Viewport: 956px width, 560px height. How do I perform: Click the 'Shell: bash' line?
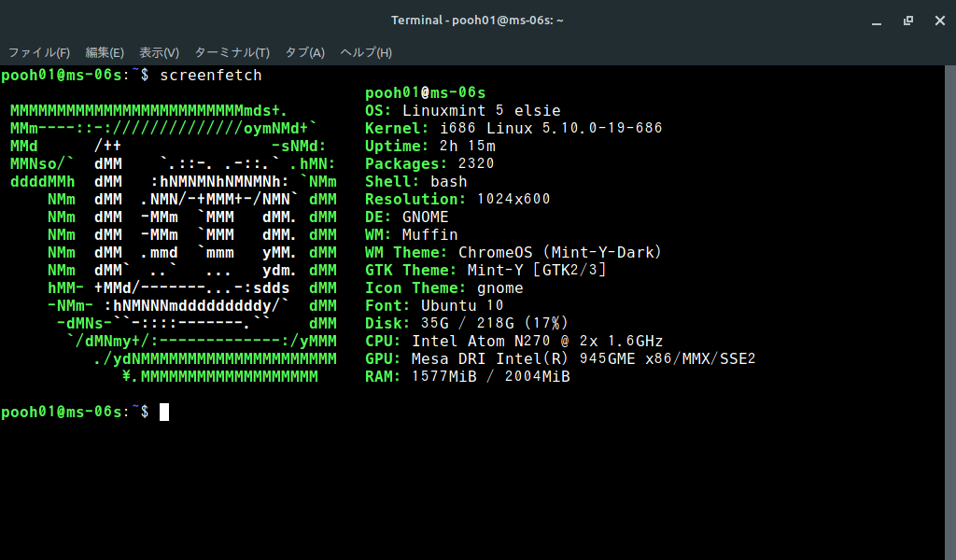click(x=415, y=181)
